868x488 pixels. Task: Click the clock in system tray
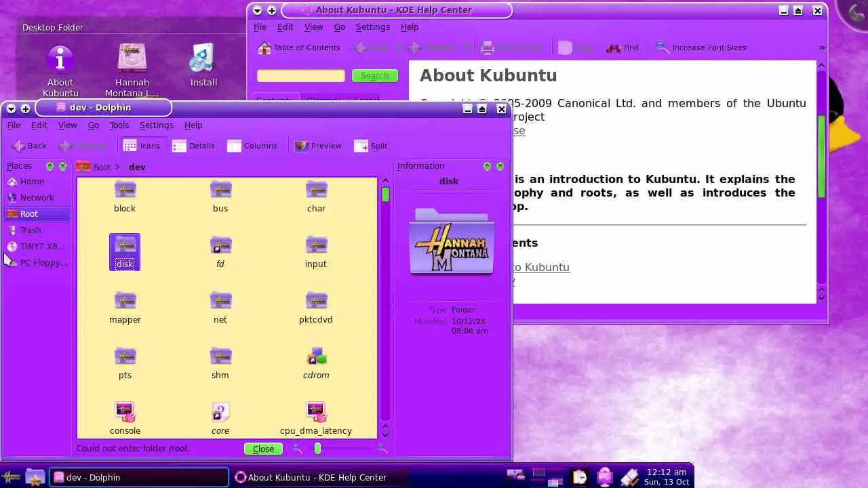click(667, 476)
